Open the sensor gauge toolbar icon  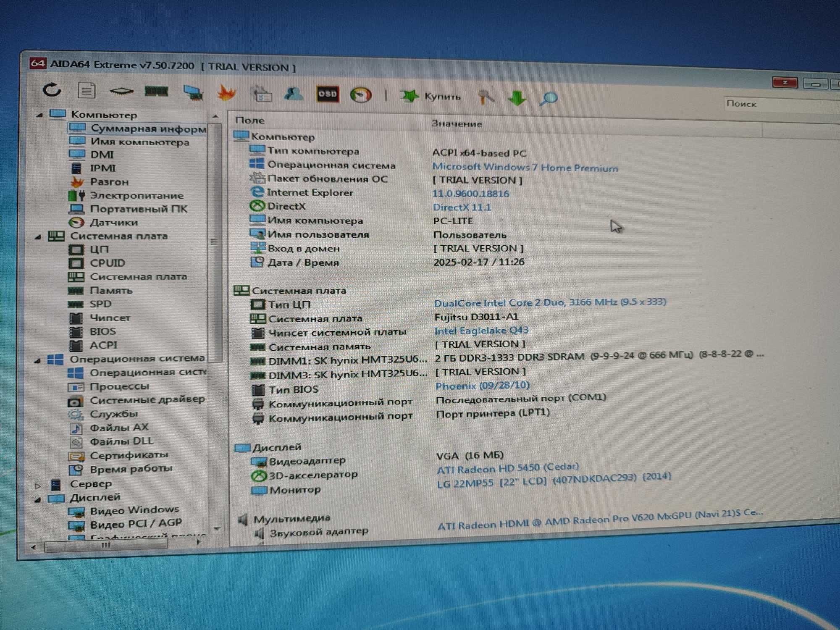click(x=361, y=95)
